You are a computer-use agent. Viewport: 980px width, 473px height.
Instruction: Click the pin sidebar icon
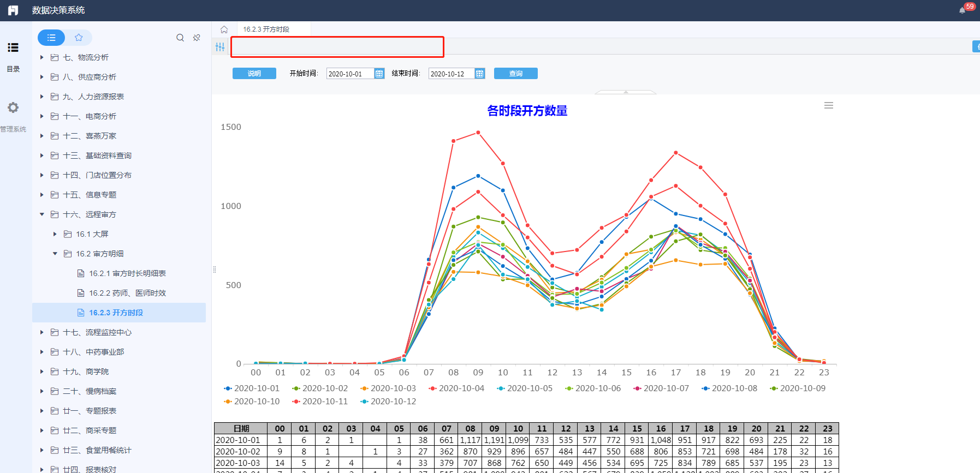197,38
